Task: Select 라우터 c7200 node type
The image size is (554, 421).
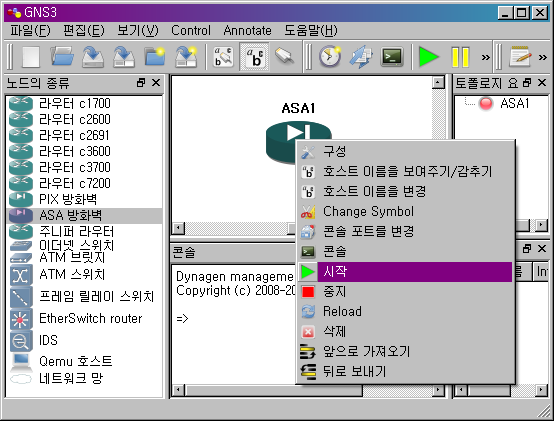Action: pyautogui.click(x=84, y=183)
